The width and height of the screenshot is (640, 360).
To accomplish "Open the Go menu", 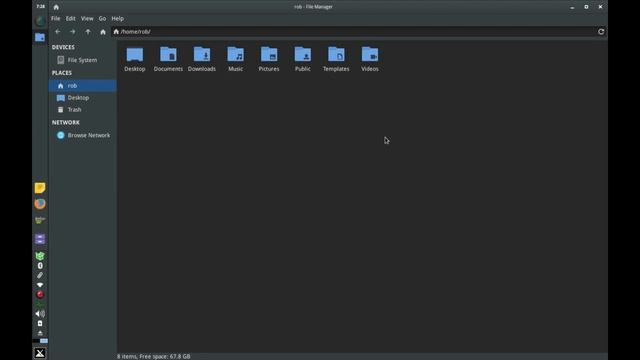I will 102,18.
